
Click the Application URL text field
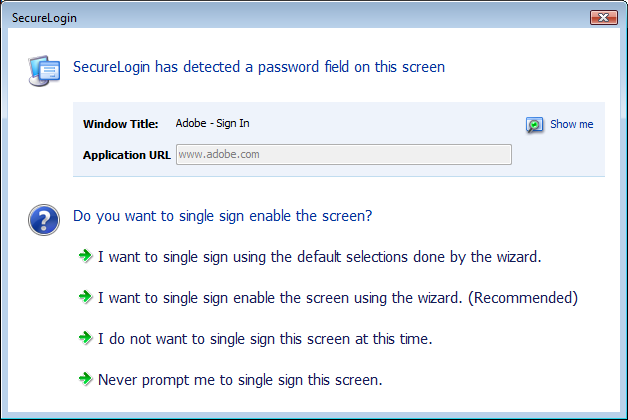click(343, 155)
